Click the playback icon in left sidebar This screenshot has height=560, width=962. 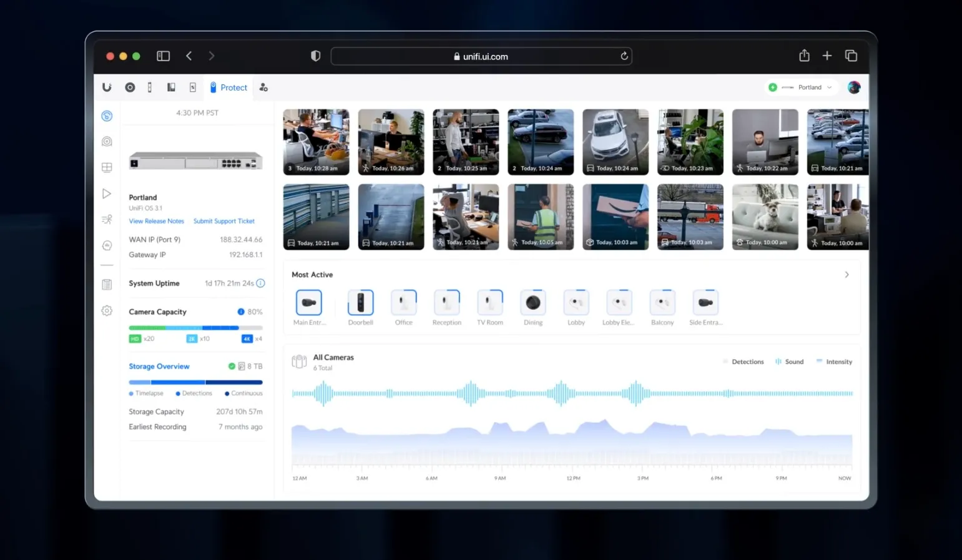tap(107, 194)
